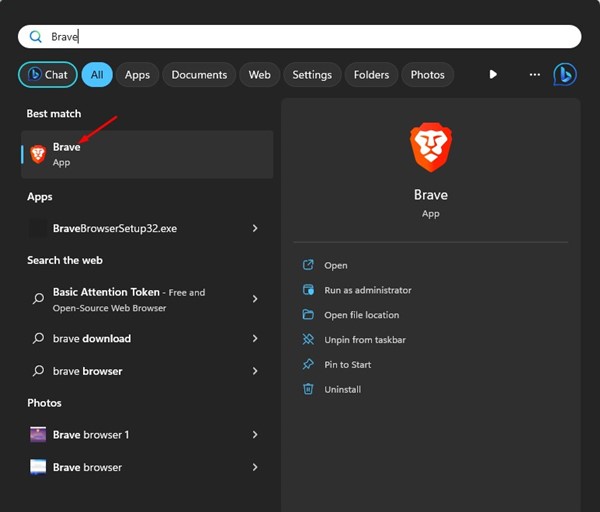The image size is (600, 512).
Task: Expand the last Brave browser photo chevron
Action: [255, 467]
